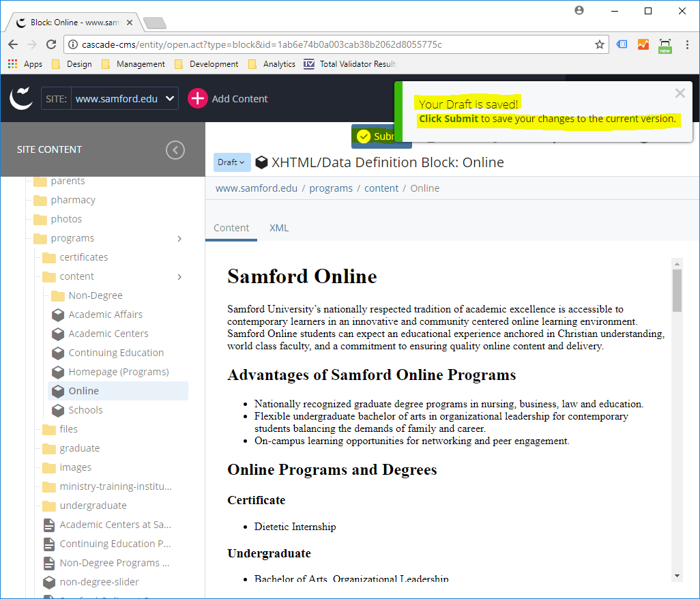Open www.samford.edu breadcrumb link
The image size is (700, 599).
click(257, 188)
